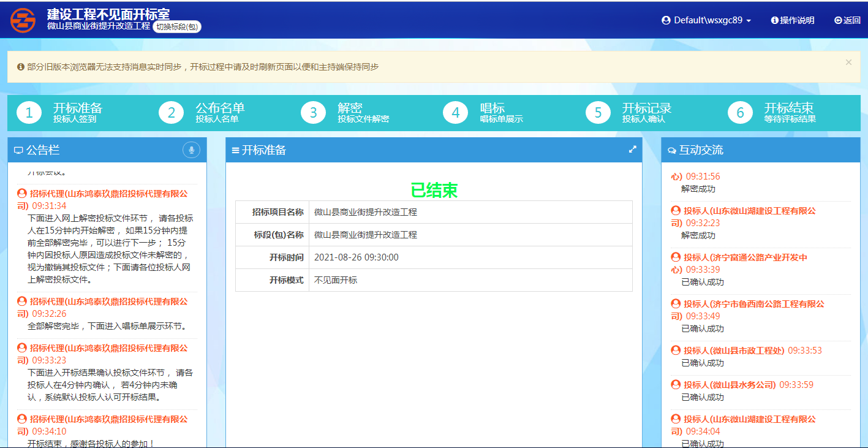Click the 公告栏 monitor icon
This screenshot has height=448, width=868.
(x=18, y=151)
